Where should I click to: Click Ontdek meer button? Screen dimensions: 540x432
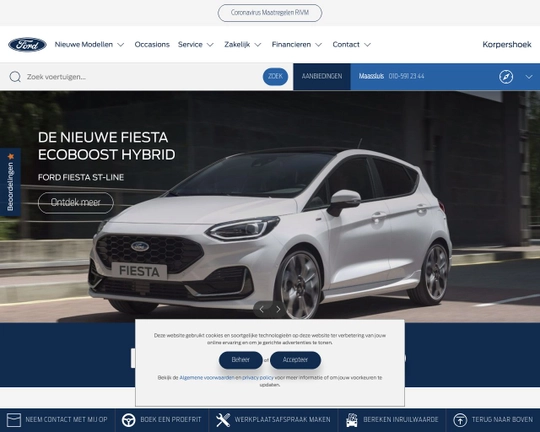75,203
